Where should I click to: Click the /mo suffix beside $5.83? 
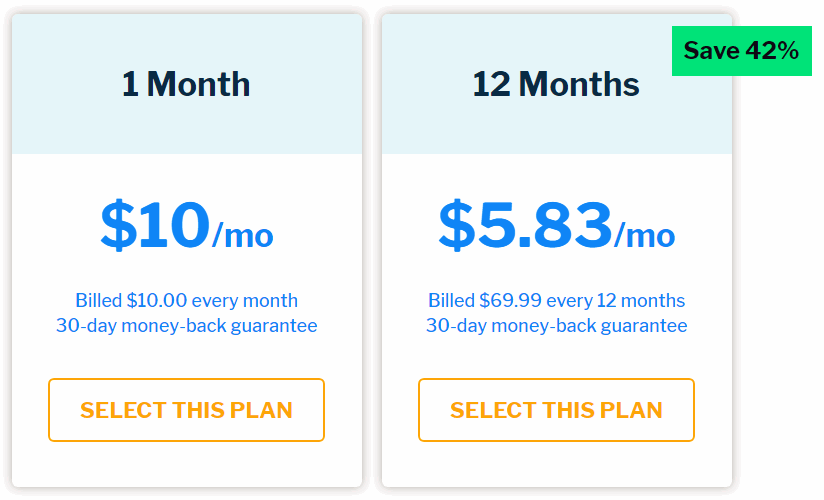645,235
